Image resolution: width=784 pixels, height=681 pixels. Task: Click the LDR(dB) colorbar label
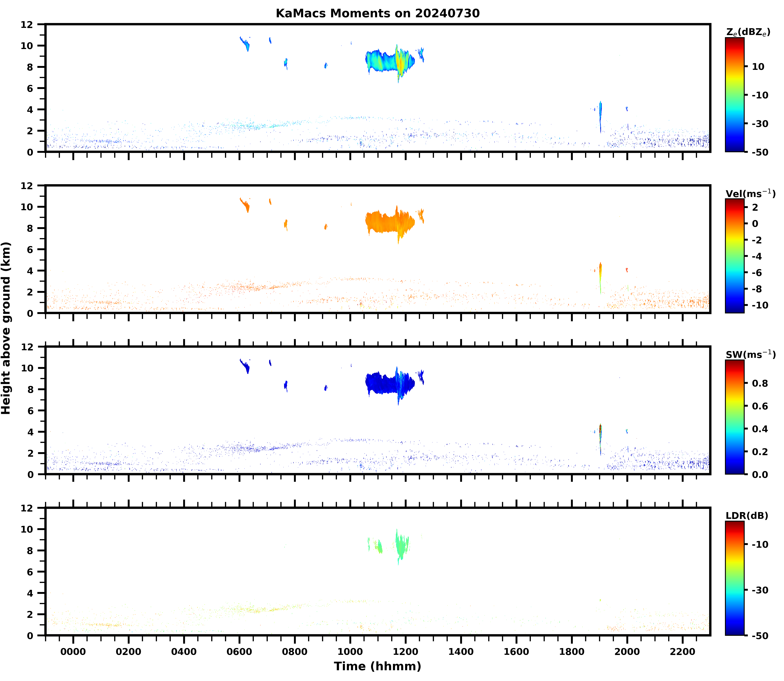747,516
